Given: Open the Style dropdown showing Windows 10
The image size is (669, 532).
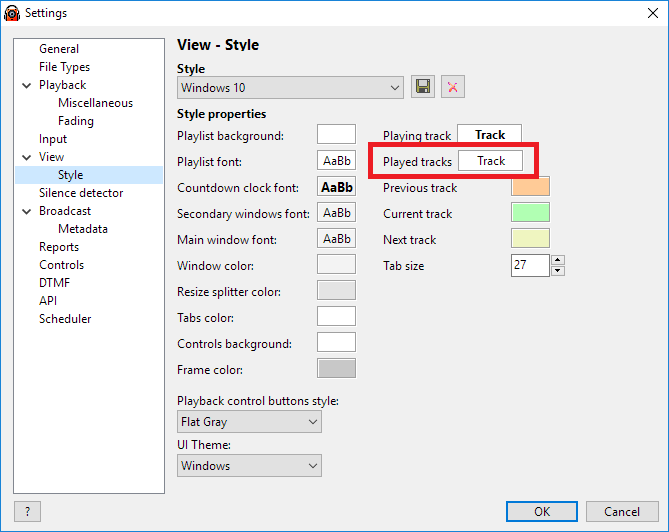Looking at the screenshot, I should tap(290, 88).
